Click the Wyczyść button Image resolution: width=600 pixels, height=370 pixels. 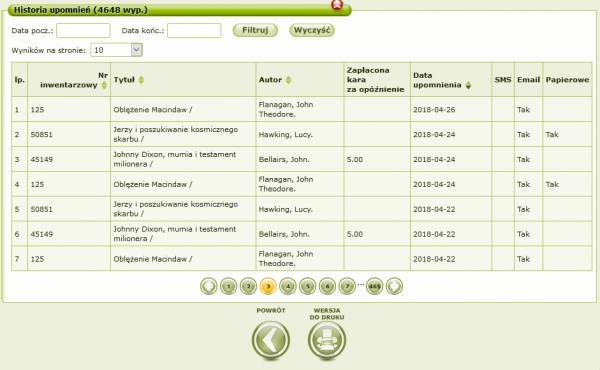pyautogui.click(x=312, y=30)
